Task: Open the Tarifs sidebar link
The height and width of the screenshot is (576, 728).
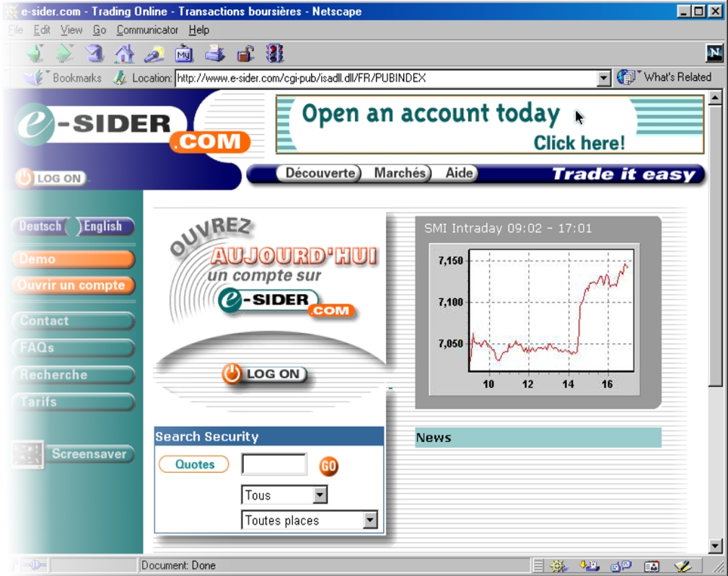Action: pyautogui.click(x=74, y=402)
